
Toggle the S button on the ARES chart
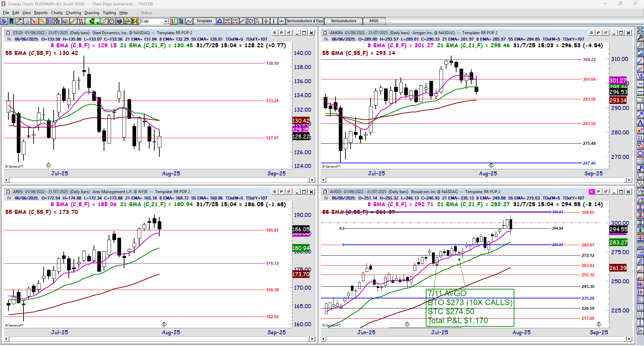(x=274, y=192)
